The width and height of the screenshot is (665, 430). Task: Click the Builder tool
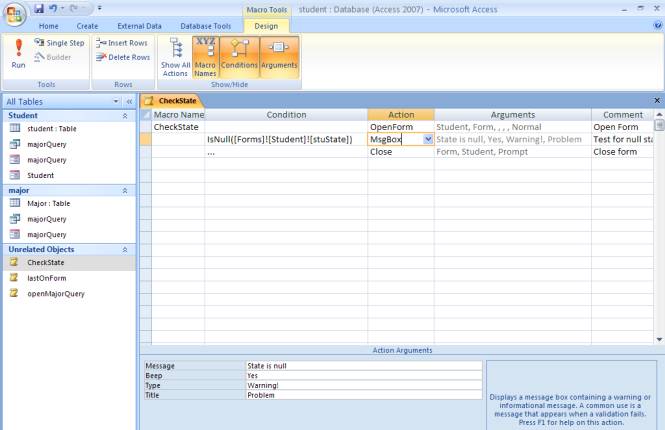(53, 57)
